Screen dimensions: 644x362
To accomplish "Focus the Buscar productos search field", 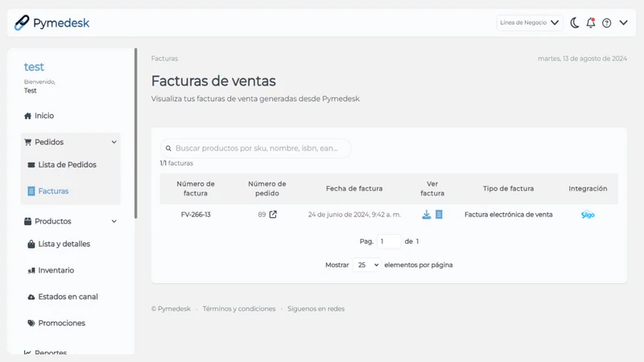I will pyautogui.click(x=255, y=148).
